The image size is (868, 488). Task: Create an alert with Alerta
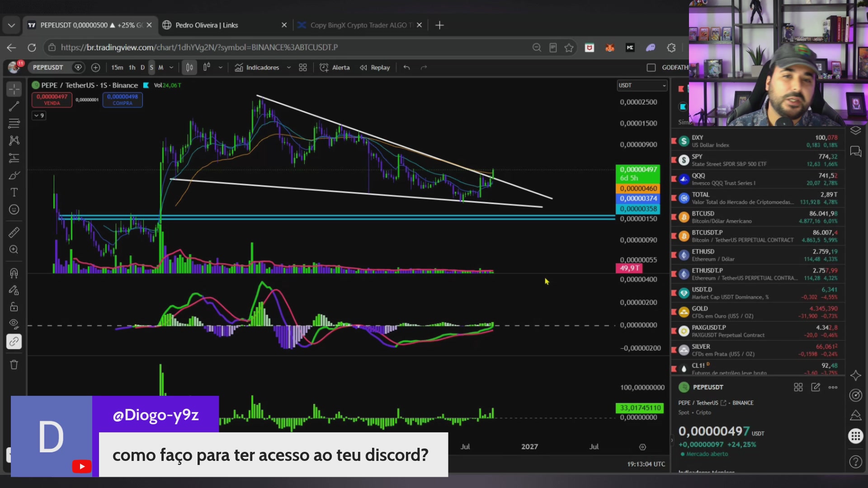[335, 67]
